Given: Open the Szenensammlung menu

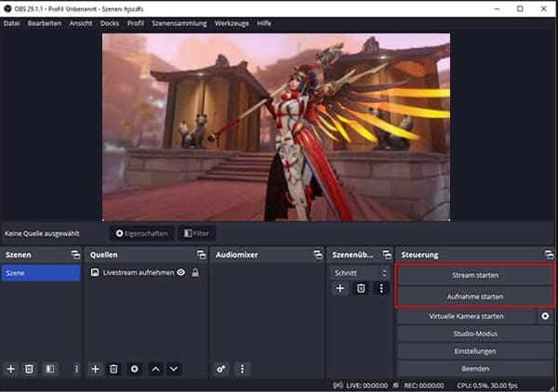Looking at the screenshot, I should pyautogui.click(x=179, y=23).
